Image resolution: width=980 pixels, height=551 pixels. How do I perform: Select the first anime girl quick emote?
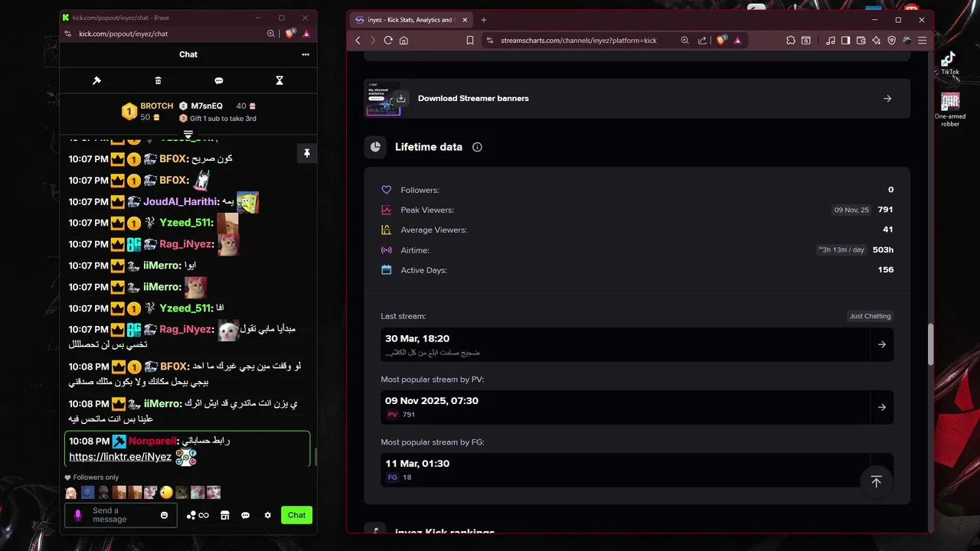coord(71,492)
